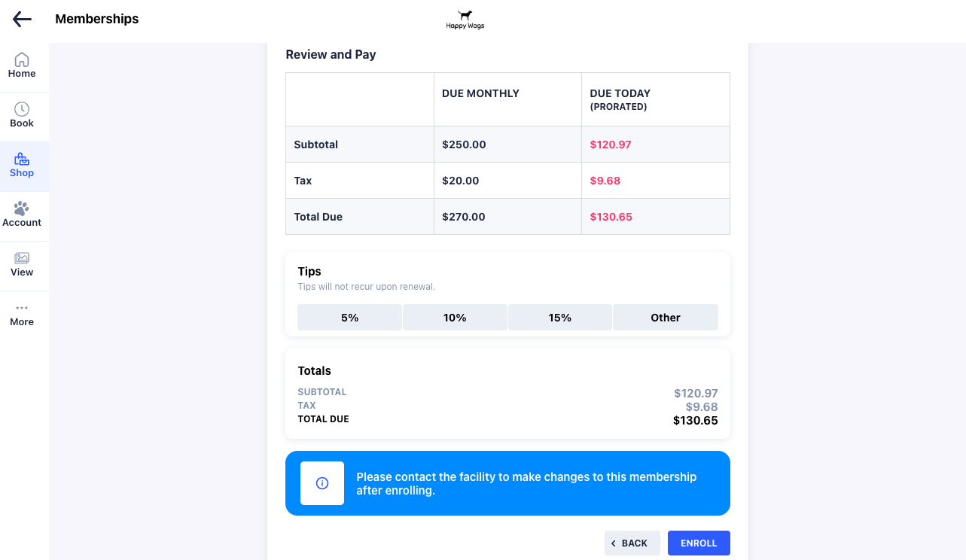Click the Happy Wags dog logo
This screenshot has width=966, height=560.
465,20
